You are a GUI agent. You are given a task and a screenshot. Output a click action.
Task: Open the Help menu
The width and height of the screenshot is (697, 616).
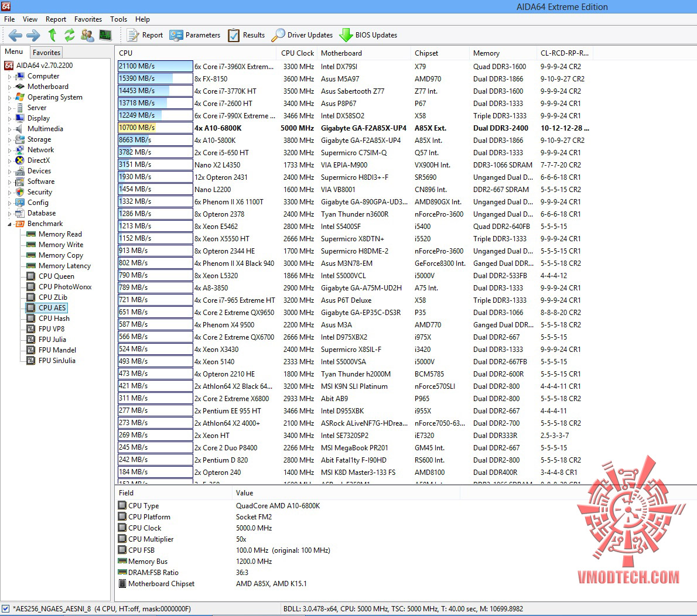[143, 19]
